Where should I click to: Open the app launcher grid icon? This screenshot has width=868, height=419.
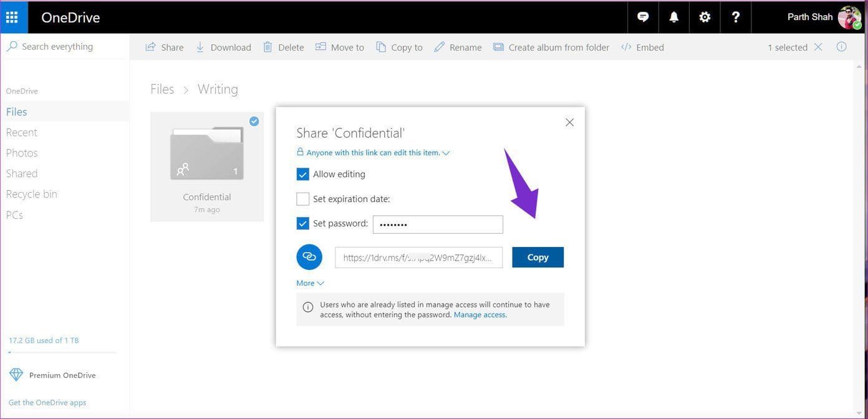click(12, 17)
